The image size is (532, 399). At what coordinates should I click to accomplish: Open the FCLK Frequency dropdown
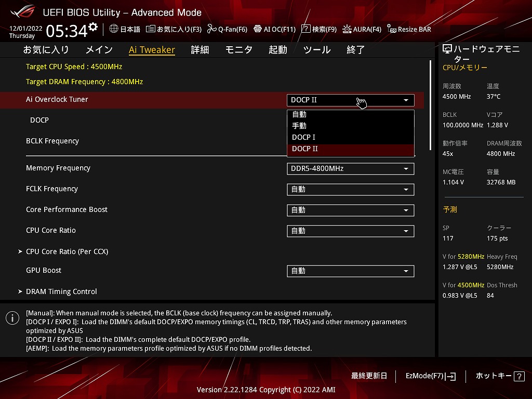351,189
